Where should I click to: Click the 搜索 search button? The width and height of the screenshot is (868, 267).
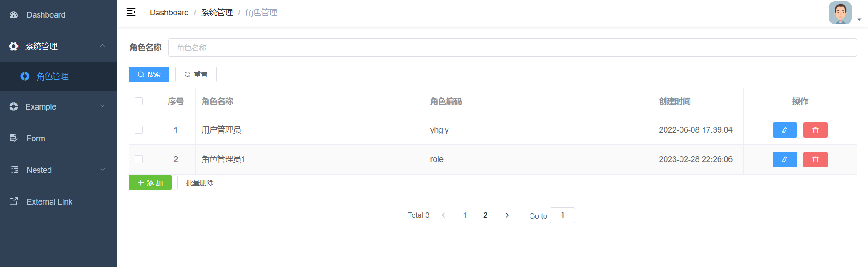(x=149, y=75)
